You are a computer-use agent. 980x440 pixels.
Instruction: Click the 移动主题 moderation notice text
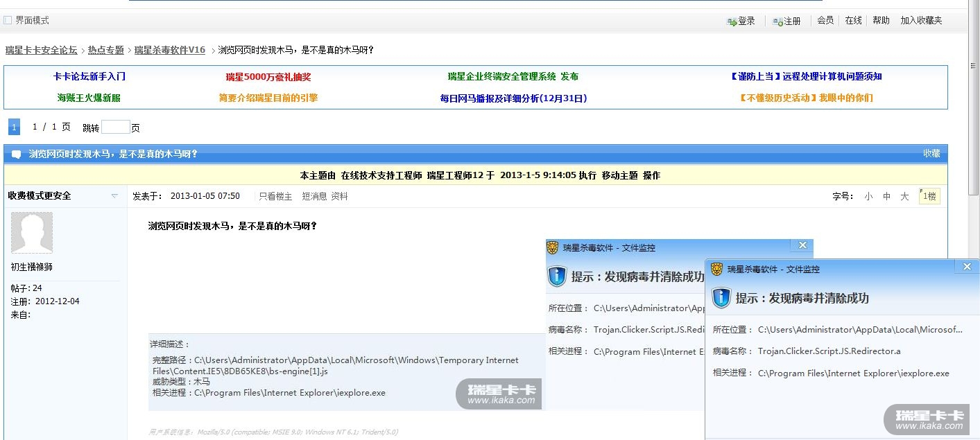(620, 175)
